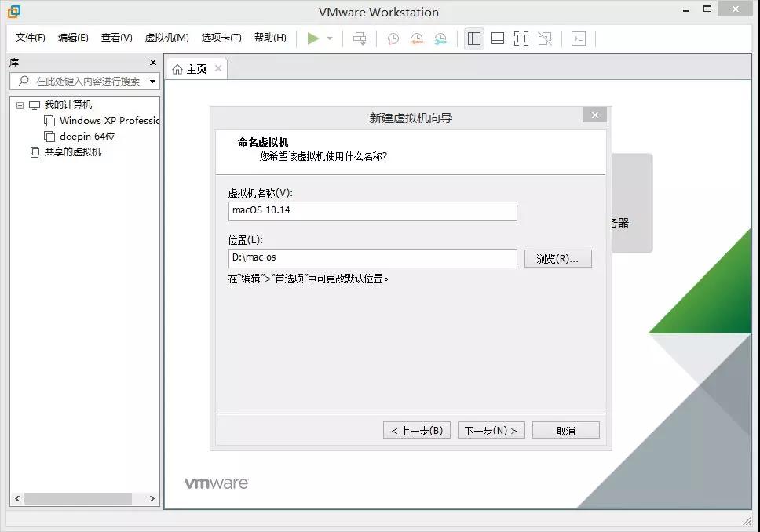Click send Ctrl+Alt+Del toolbar icon
760x532 pixels.
(x=360, y=38)
